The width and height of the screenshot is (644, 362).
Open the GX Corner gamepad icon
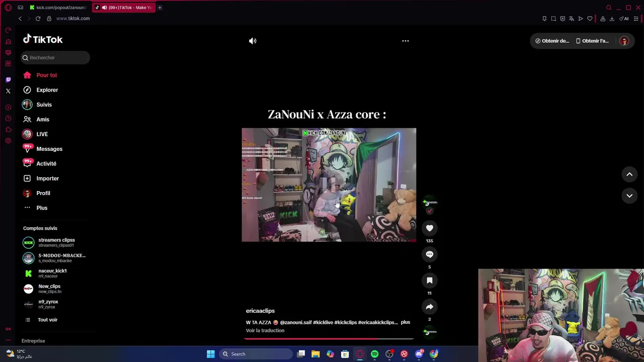[x=20, y=8]
